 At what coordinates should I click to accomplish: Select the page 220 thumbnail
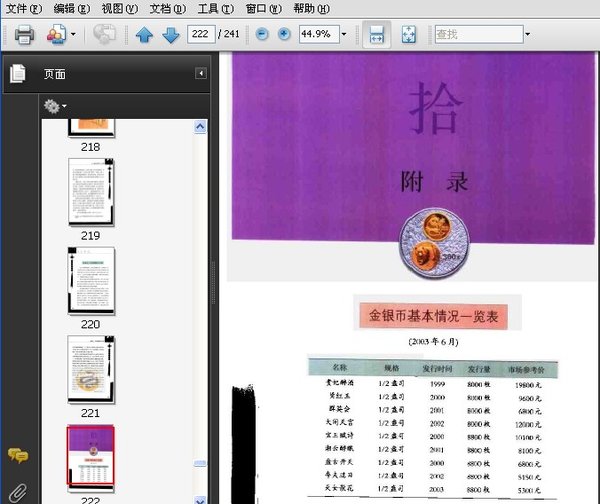pos(91,280)
